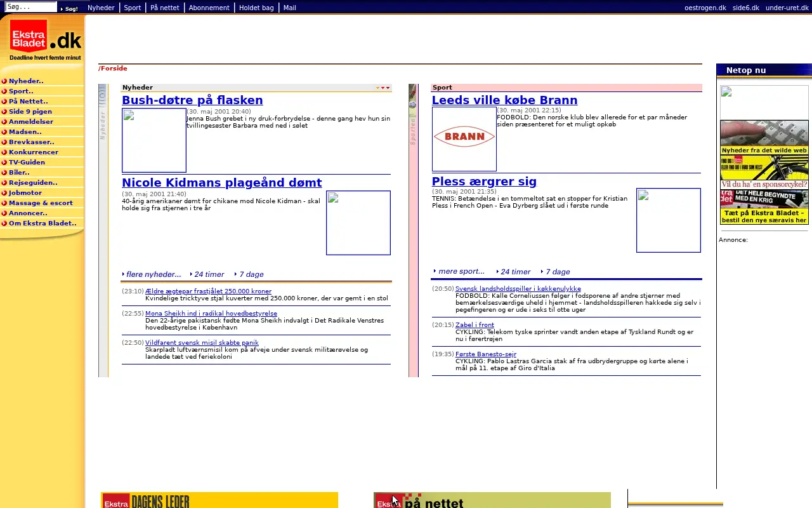The image size is (812, 508).
Task: Select Konkurrencer in the sidebar
Action: (34, 152)
